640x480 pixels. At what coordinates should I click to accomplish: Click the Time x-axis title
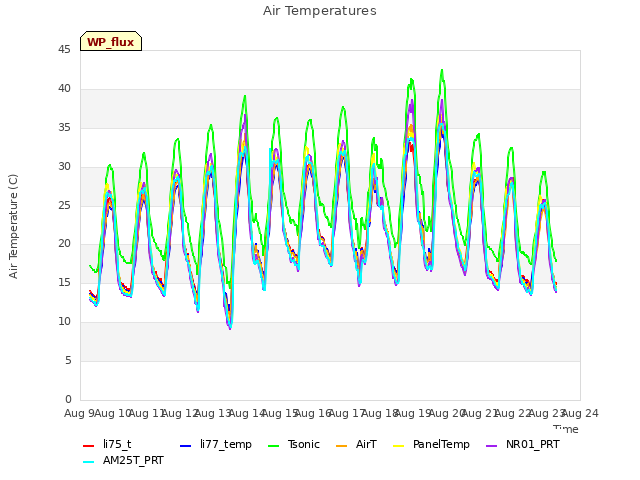[566, 429]
